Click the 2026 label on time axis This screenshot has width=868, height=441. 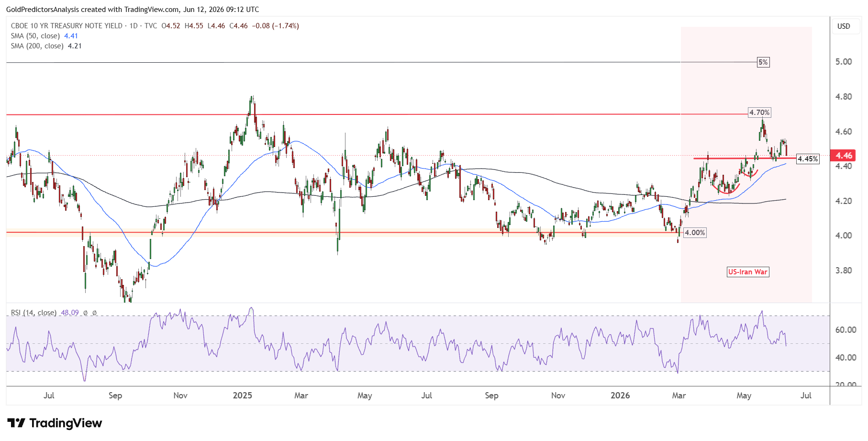pos(620,396)
